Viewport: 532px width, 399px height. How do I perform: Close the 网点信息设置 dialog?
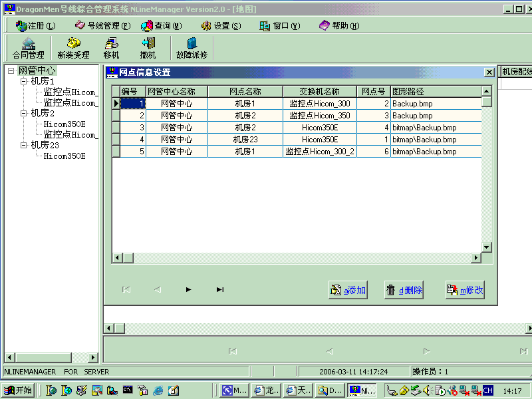[489, 72]
